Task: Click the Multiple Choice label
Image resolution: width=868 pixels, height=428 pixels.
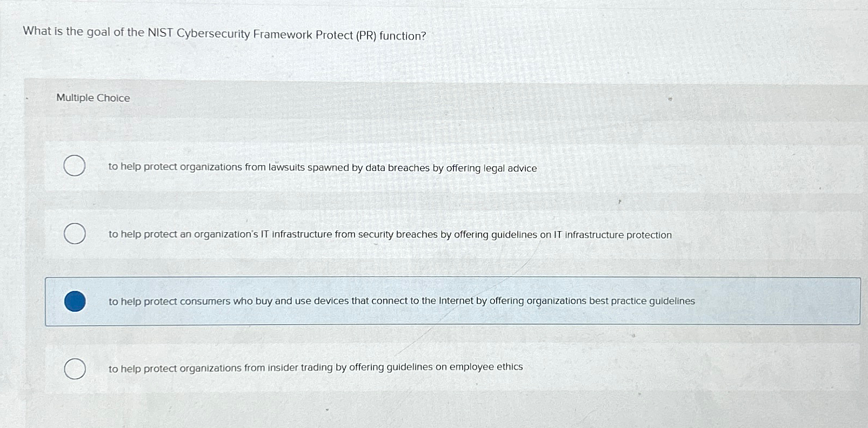Action: click(93, 97)
